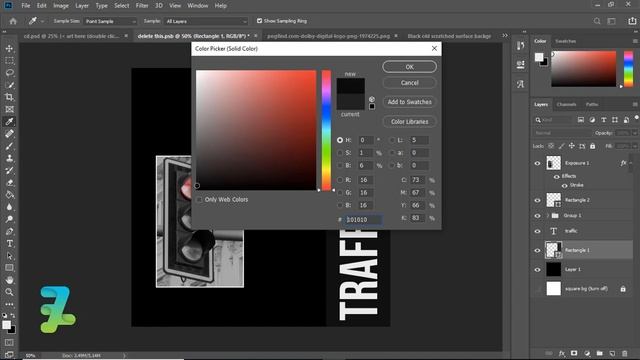Image resolution: width=640 pixels, height=360 pixels.
Task: Show more document tabs chevron
Action: 505,36
